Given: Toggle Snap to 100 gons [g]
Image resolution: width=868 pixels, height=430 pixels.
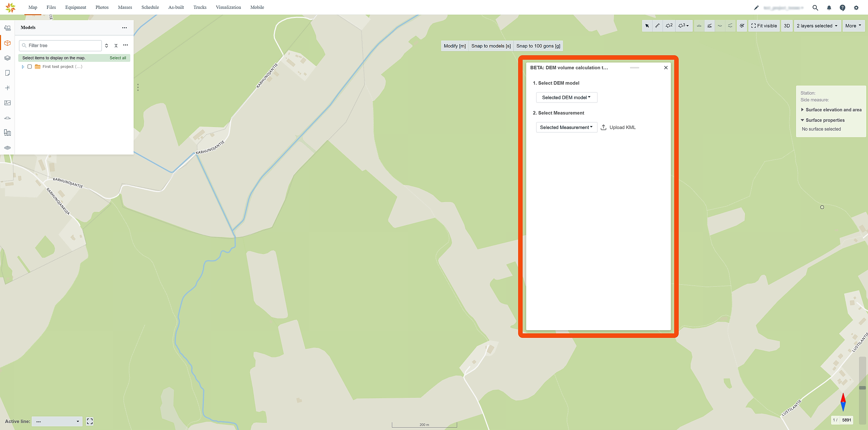Looking at the screenshot, I should [538, 46].
